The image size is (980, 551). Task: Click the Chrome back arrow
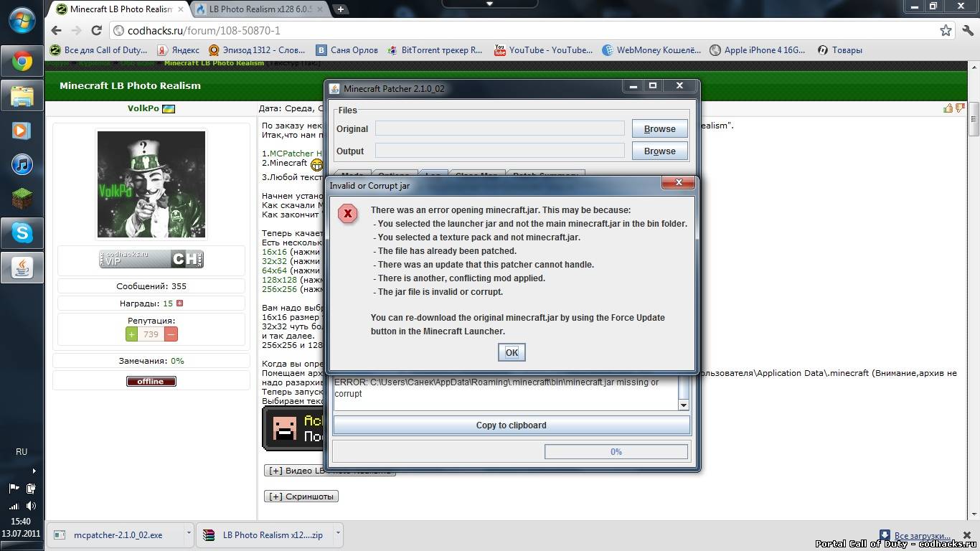tap(57, 31)
